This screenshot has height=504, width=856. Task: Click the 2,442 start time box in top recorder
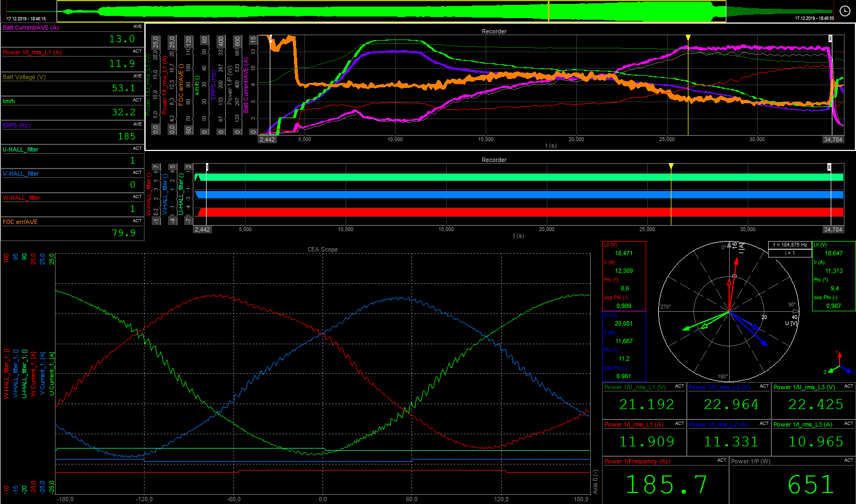267,139
